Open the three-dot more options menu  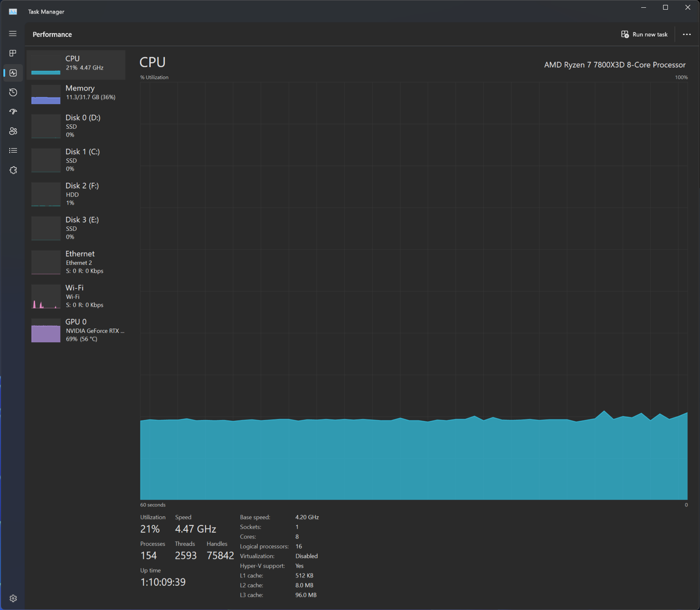(686, 35)
